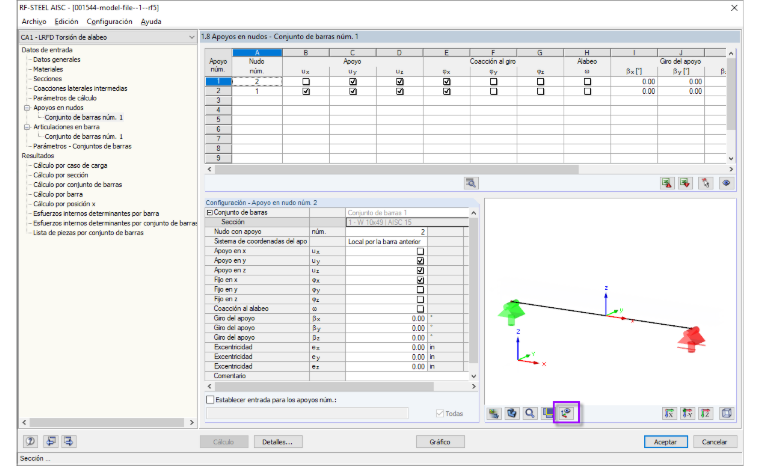Image resolution: width=760 pixels, height=466 pixels.
Task: Open 'Cálculo por caso de carga' results
Action: coord(70,165)
